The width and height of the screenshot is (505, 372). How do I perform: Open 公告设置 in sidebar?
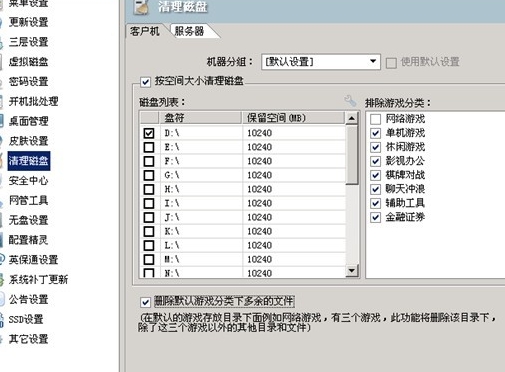click(28, 299)
